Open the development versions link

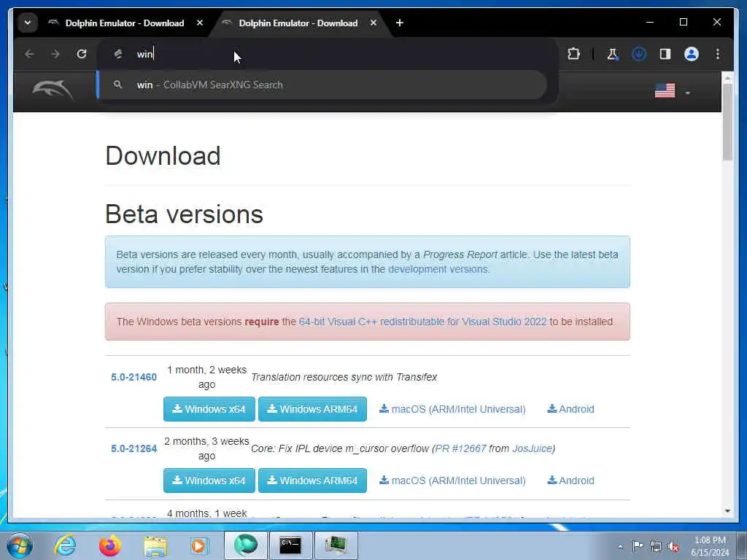(x=438, y=269)
